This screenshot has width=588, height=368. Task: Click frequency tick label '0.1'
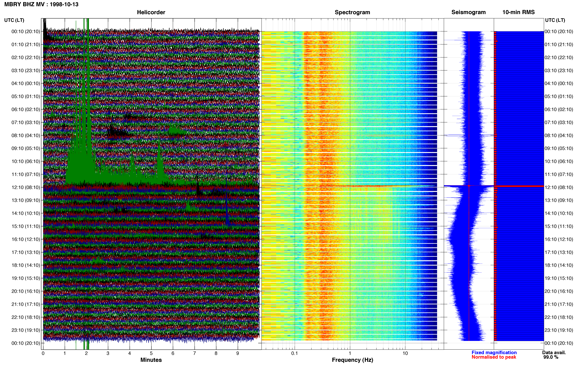click(x=295, y=353)
